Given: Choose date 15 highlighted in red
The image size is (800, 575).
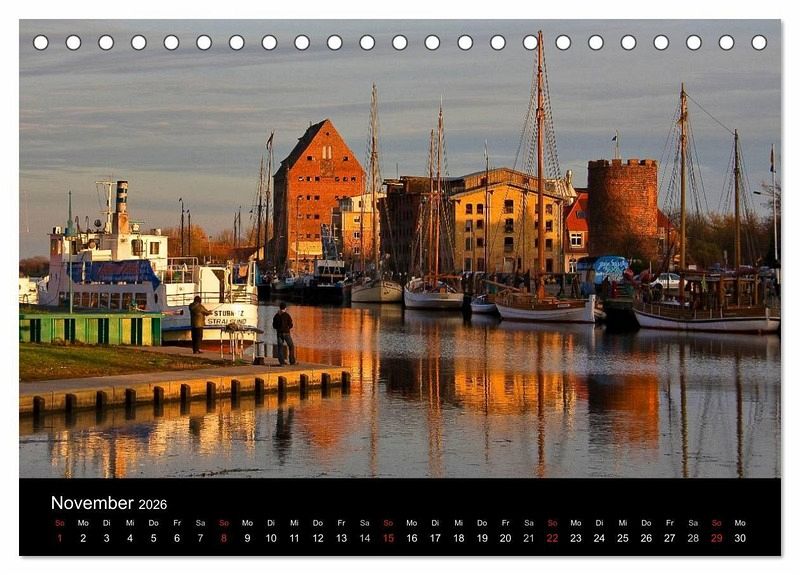Looking at the screenshot, I should pyautogui.click(x=388, y=538).
